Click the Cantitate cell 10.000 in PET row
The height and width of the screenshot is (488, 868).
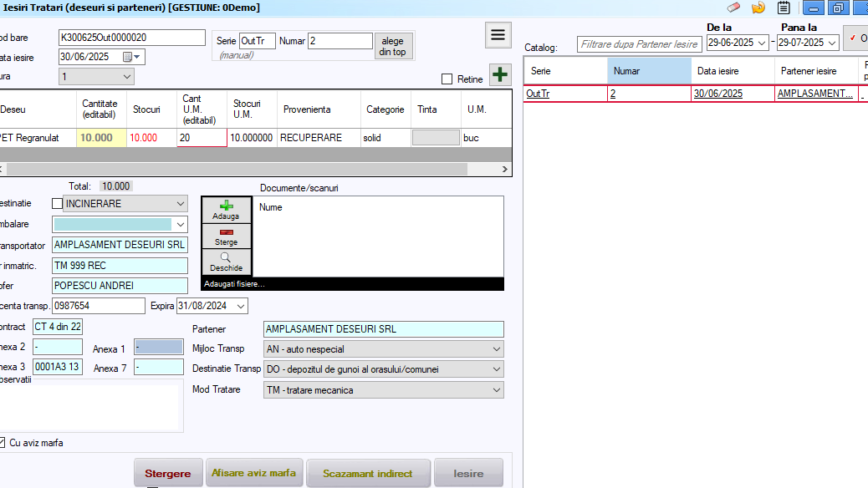pos(101,138)
